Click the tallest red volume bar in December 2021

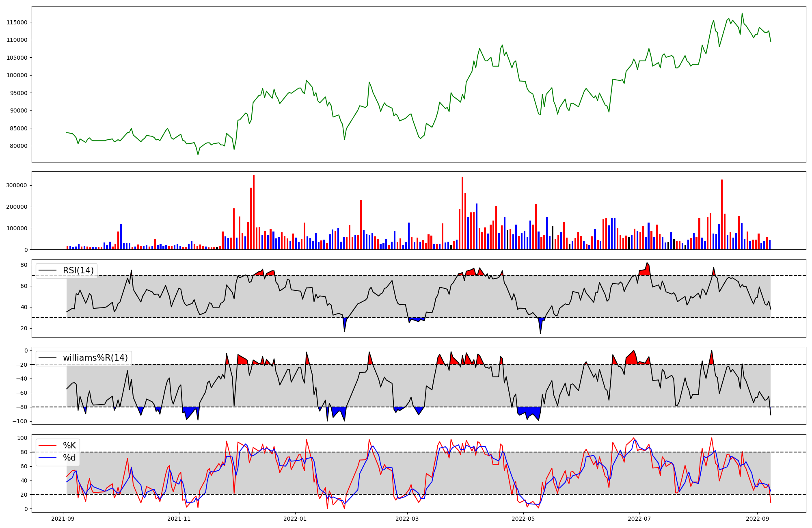point(254,211)
